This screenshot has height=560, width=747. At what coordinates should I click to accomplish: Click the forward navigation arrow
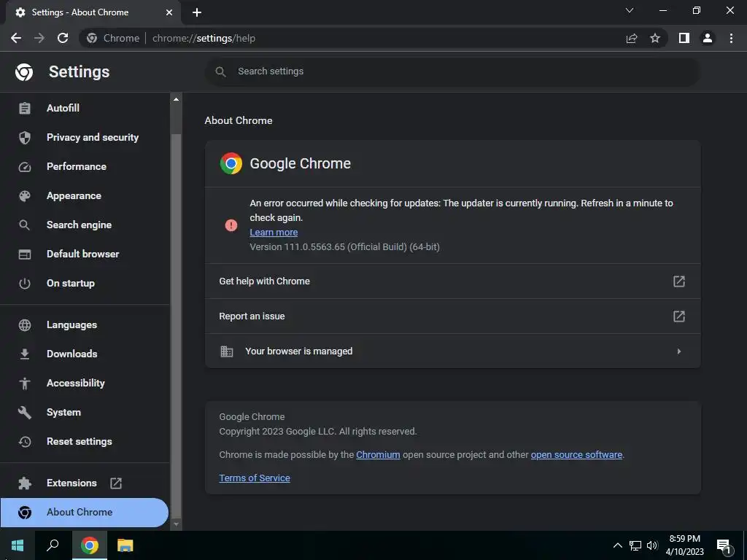point(39,38)
